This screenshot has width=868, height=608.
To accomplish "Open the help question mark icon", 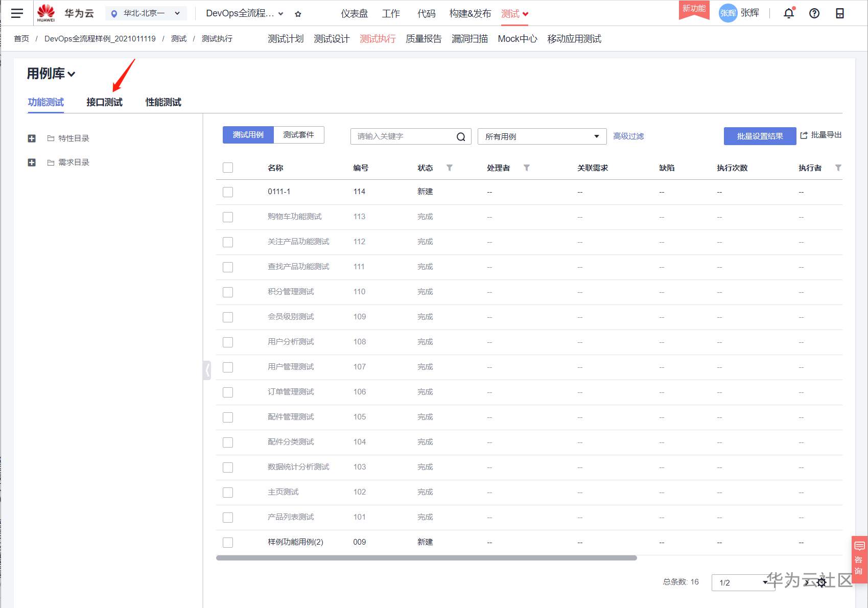I will (814, 13).
